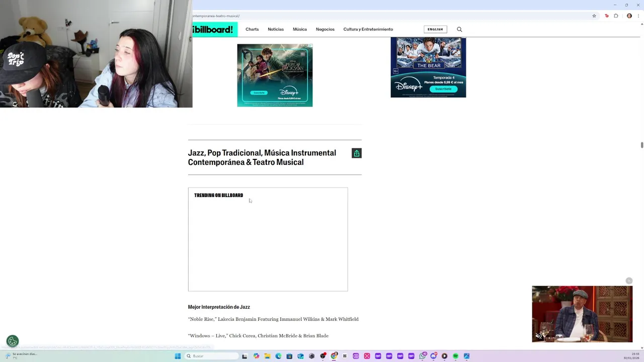Open WhatsApp from the taskbar
Viewport: 644px width, 362px height.
pyautogui.click(x=423, y=356)
